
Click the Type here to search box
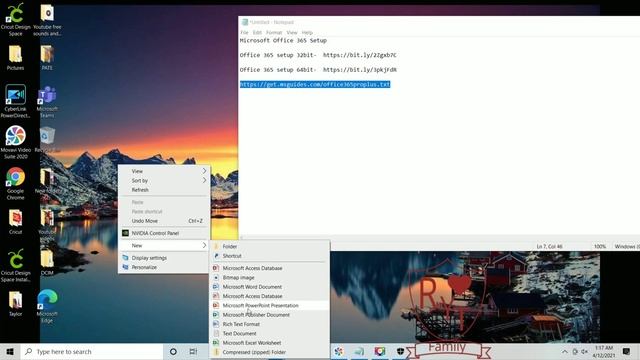(92, 351)
